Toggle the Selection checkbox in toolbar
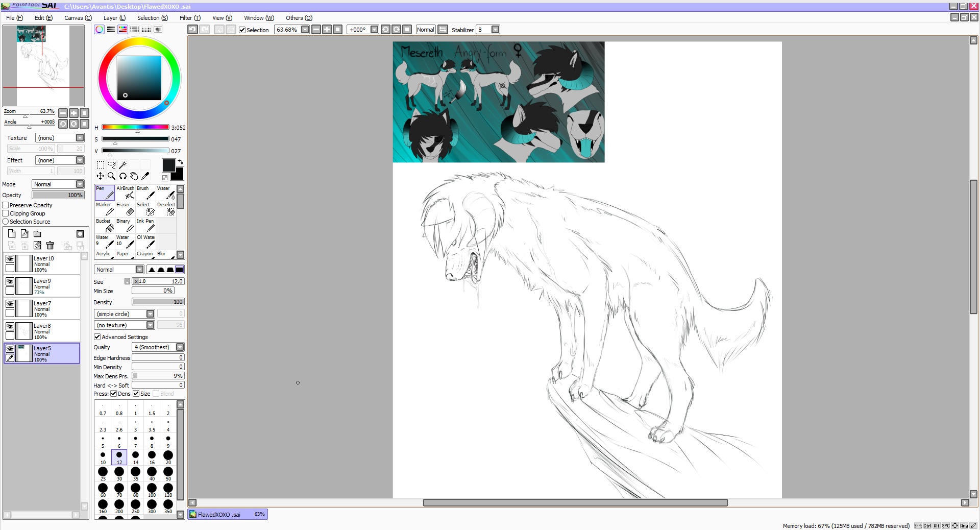 (242, 30)
